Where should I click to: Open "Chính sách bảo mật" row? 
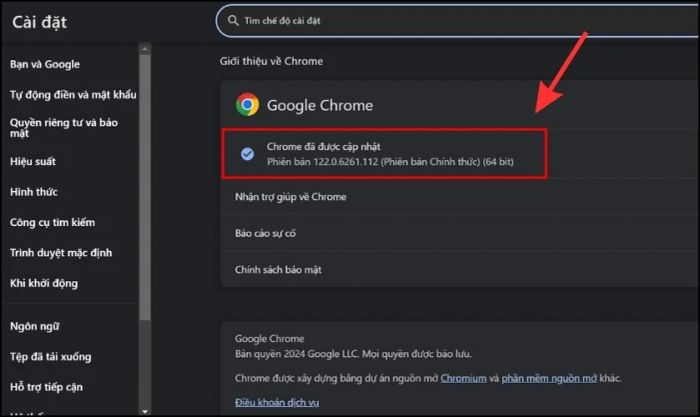(x=460, y=270)
